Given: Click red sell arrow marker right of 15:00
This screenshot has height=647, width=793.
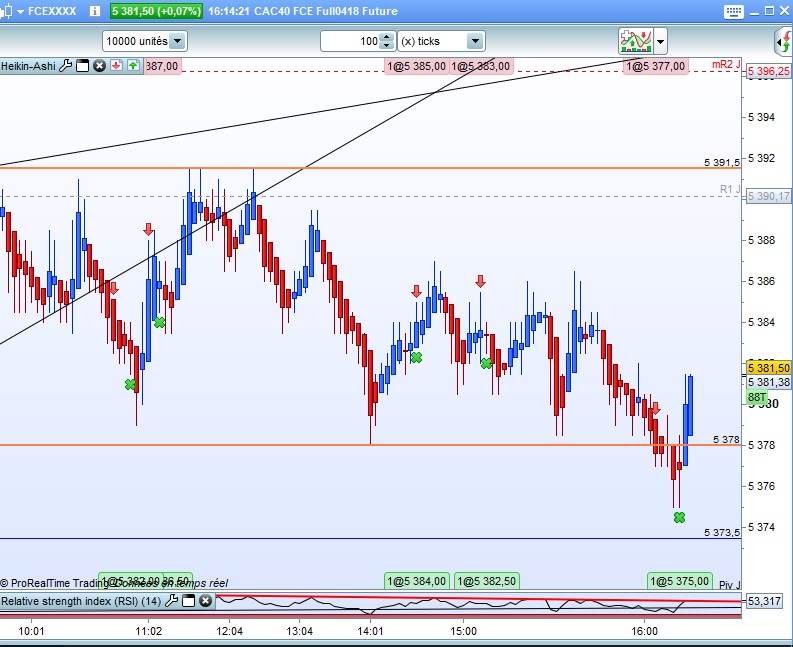Looking at the screenshot, I should click(x=480, y=282).
